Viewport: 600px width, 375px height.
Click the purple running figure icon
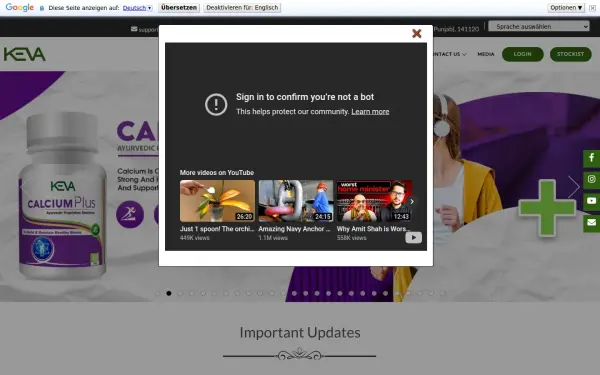(x=130, y=214)
